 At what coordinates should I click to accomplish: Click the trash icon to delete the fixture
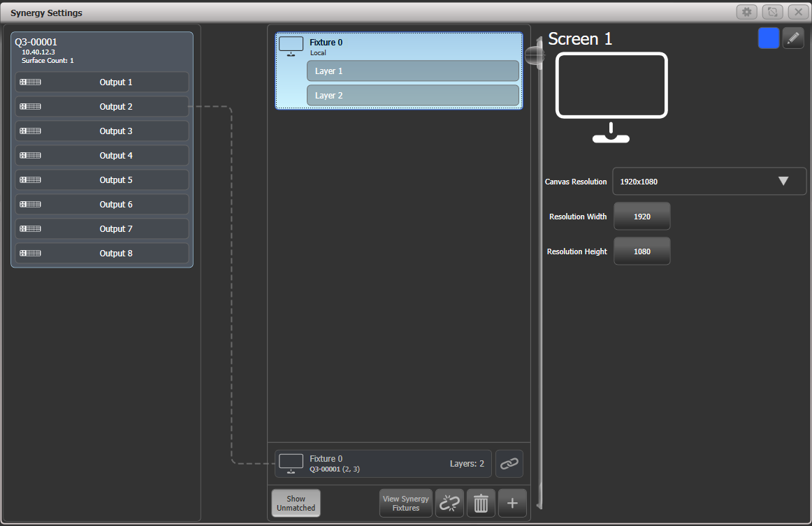[481, 503]
